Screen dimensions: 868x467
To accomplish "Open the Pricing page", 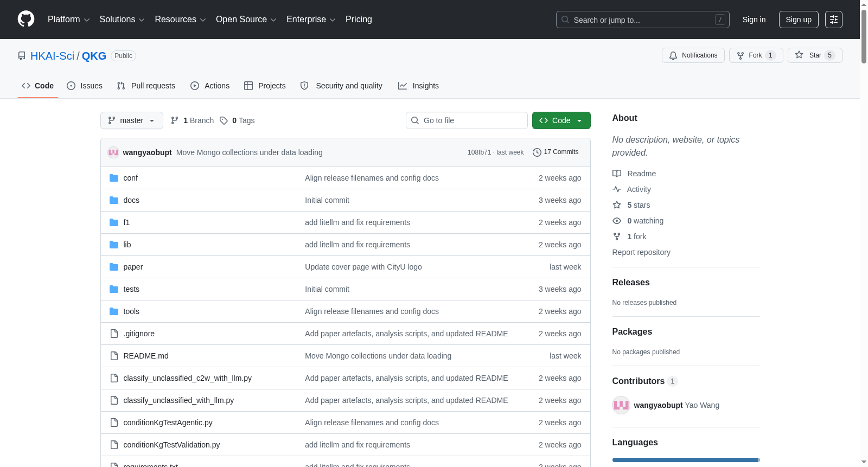I will (359, 20).
